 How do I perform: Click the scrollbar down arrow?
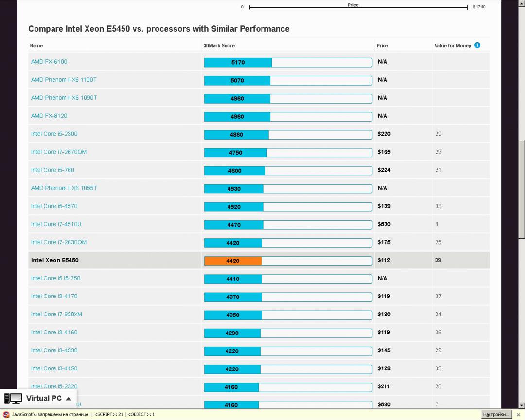coord(521,405)
